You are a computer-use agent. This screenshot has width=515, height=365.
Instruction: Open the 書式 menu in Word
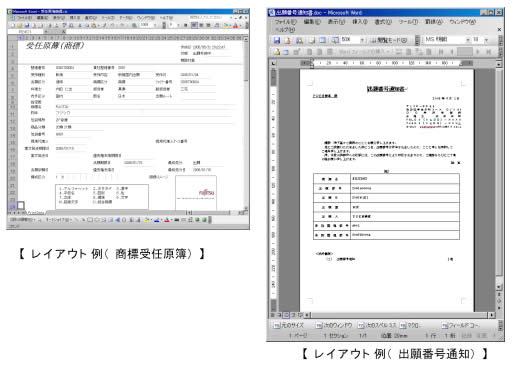click(383, 22)
